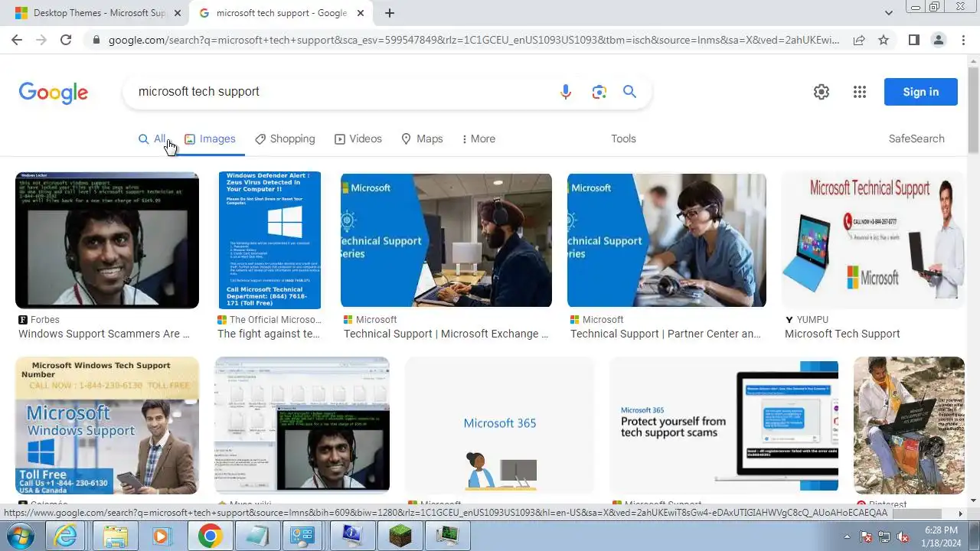This screenshot has width=980, height=551.
Task: Click the network connection tray icon
Action: coord(884,537)
